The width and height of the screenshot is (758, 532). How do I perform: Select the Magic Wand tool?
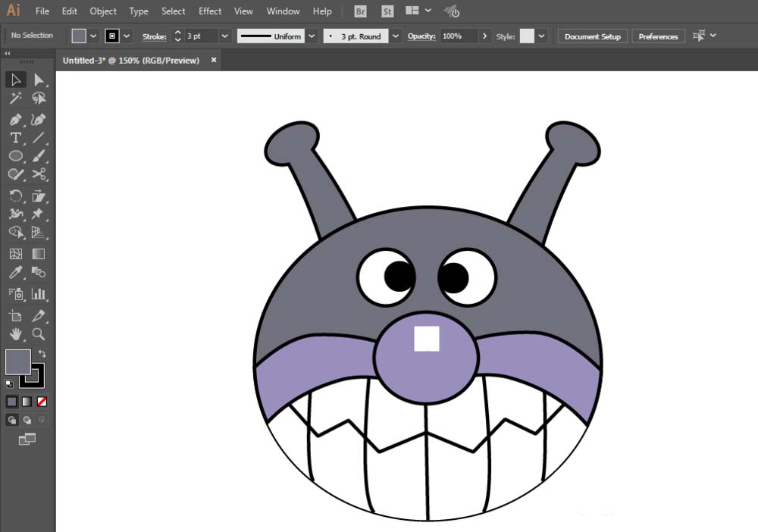(15, 99)
